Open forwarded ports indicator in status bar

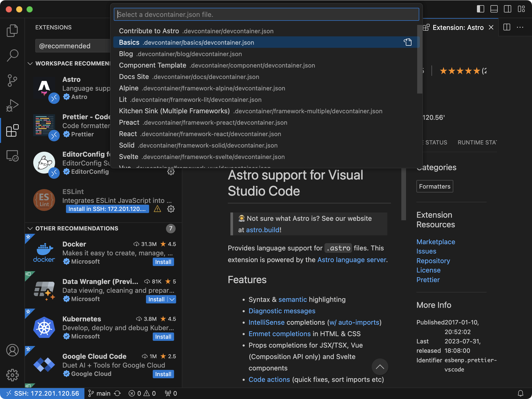[171, 393]
